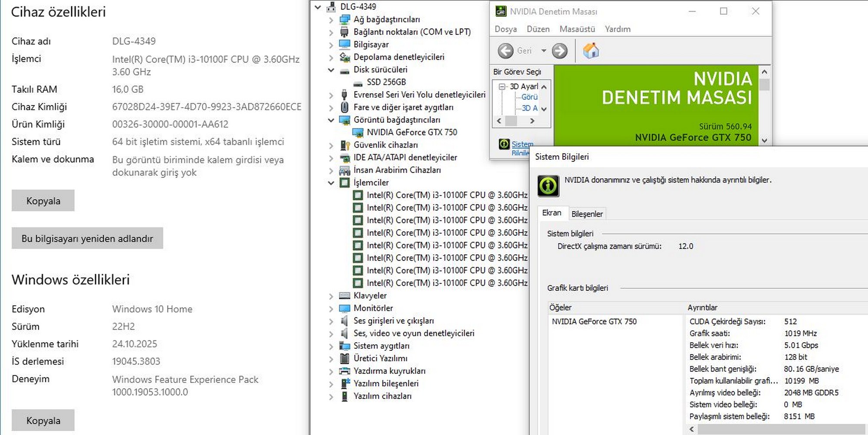
Task: Click the Monitörler monitor icon
Action: (345, 308)
